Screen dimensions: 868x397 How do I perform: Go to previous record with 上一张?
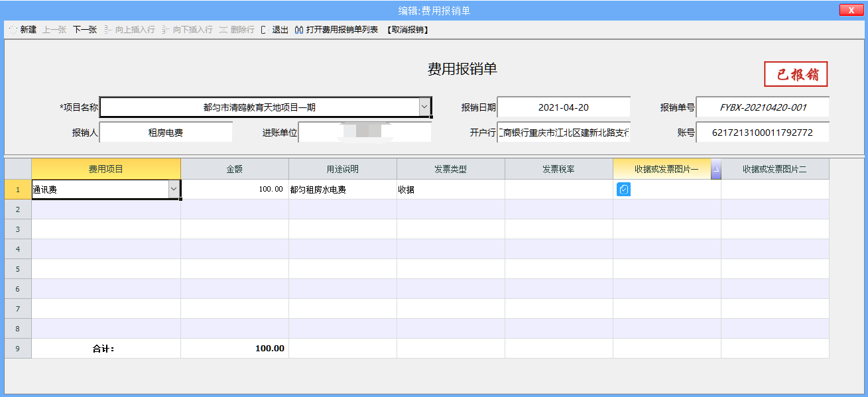tap(54, 30)
